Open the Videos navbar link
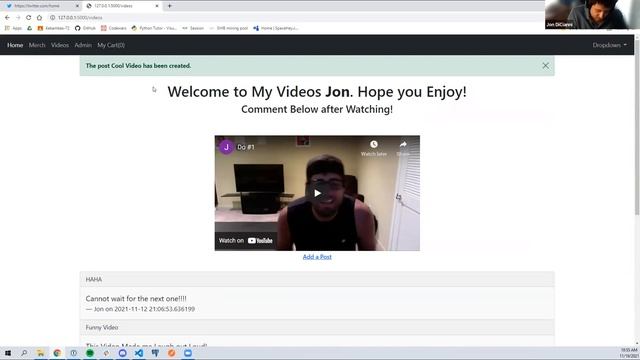This screenshot has width=640, height=360. point(60,45)
